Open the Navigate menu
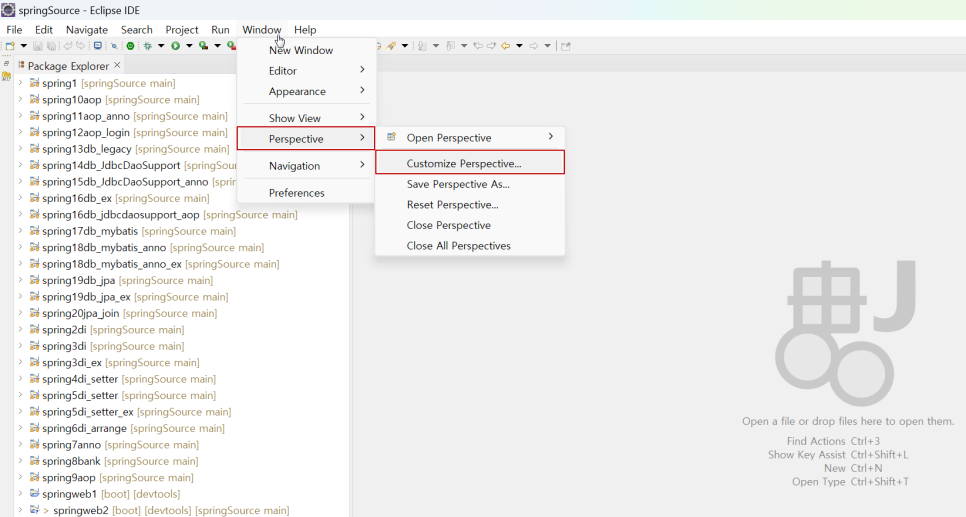The height and width of the screenshot is (517, 966). pyautogui.click(x=87, y=30)
